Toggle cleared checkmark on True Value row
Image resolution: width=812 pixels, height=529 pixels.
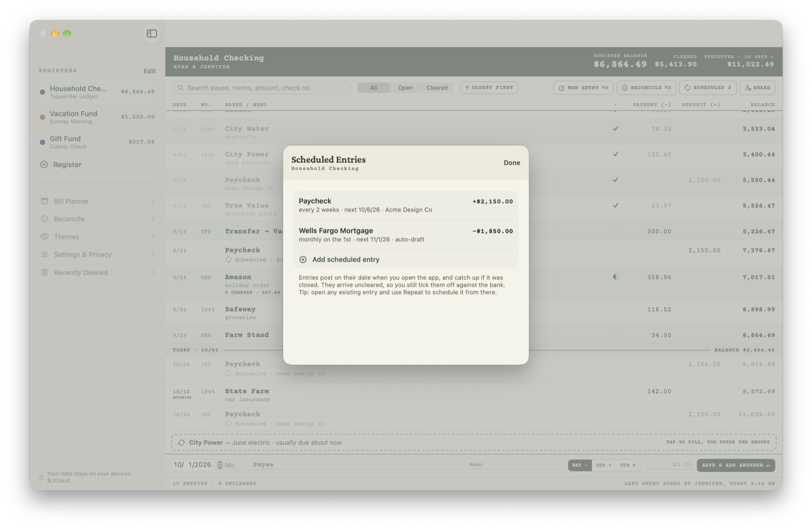click(616, 205)
